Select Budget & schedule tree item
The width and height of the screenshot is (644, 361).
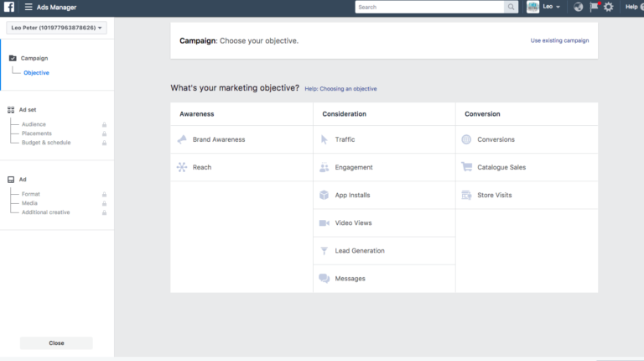click(x=46, y=142)
